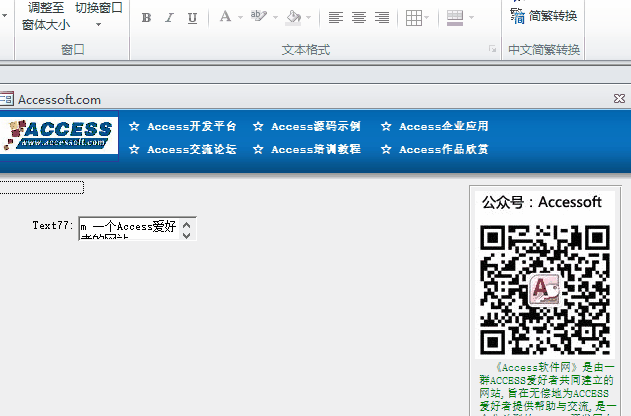Apply the background fill color bucket

click(293, 17)
